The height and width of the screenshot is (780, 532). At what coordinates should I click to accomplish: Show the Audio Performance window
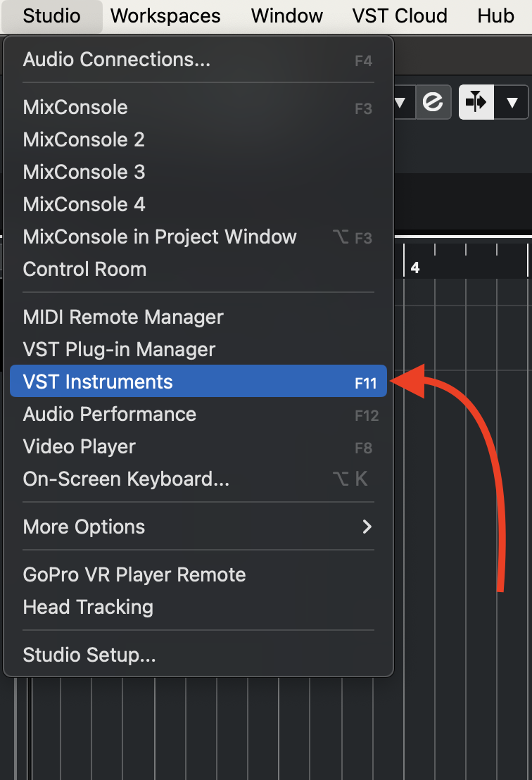[x=110, y=414]
